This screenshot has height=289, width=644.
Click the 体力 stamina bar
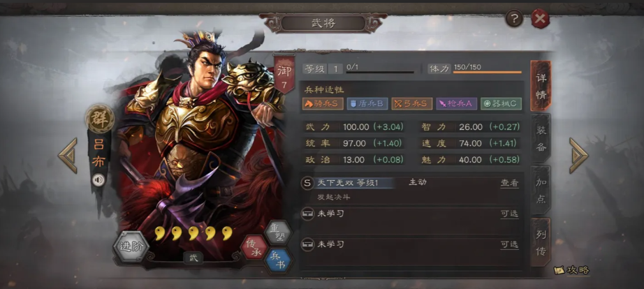(x=487, y=73)
